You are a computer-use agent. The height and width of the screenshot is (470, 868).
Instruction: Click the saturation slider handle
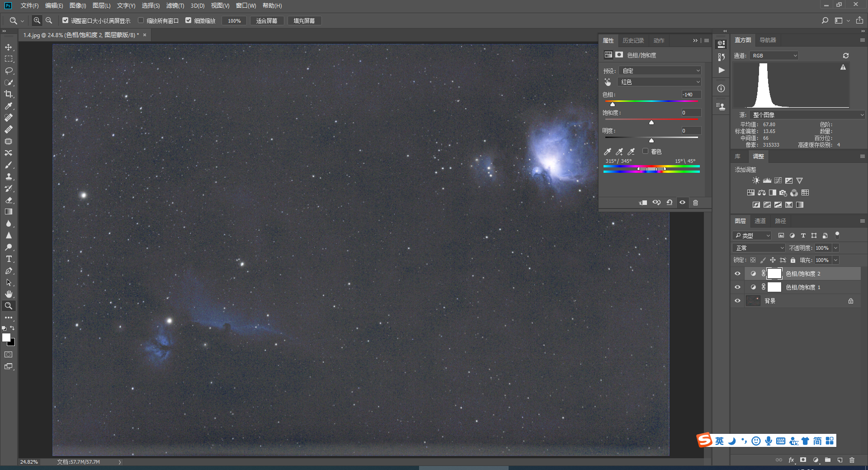[651, 123]
